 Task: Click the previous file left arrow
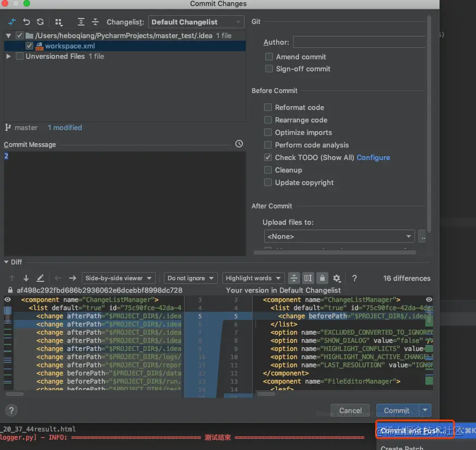[x=58, y=278]
